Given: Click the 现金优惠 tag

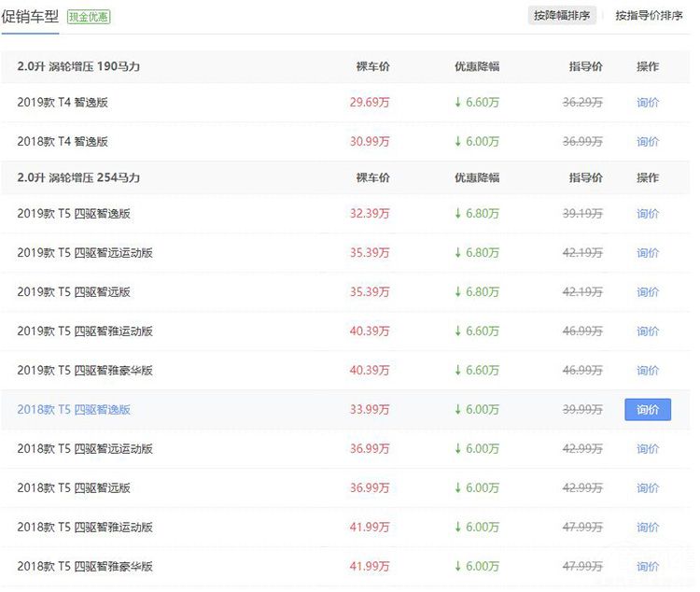Looking at the screenshot, I should pyautogui.click(x=89, y=17).
